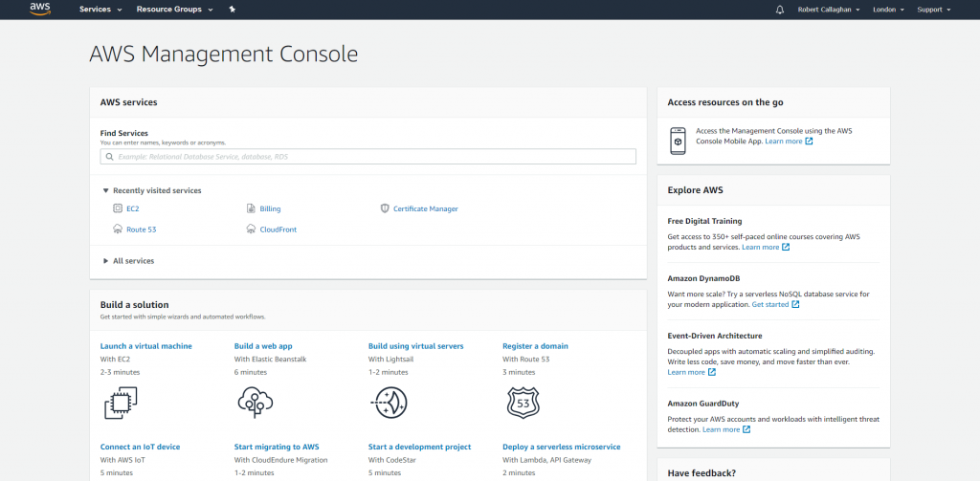The image size is (980, 481).
Task: Click the With Lambda, API Gateway text
Action: point(546,460)
